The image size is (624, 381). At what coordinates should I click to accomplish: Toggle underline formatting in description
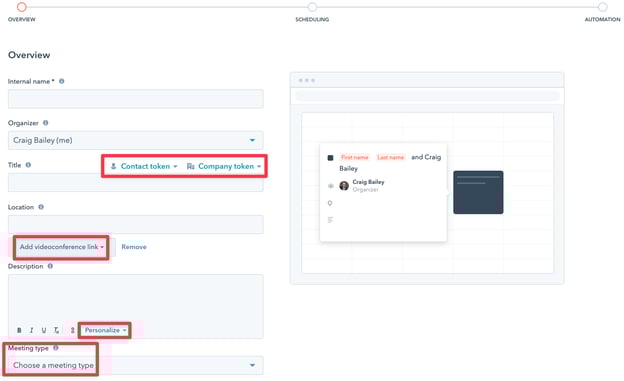point(44,330)
